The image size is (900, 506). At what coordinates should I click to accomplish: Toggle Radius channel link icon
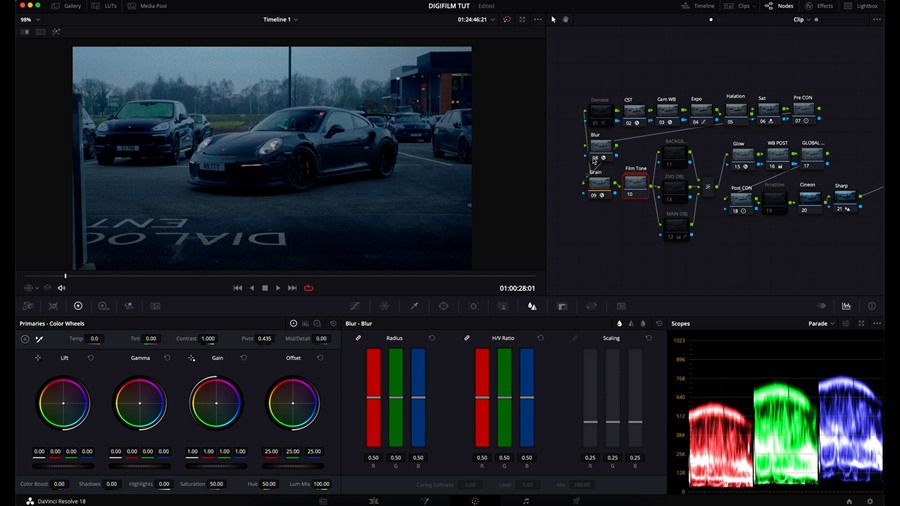coord(358,338)
